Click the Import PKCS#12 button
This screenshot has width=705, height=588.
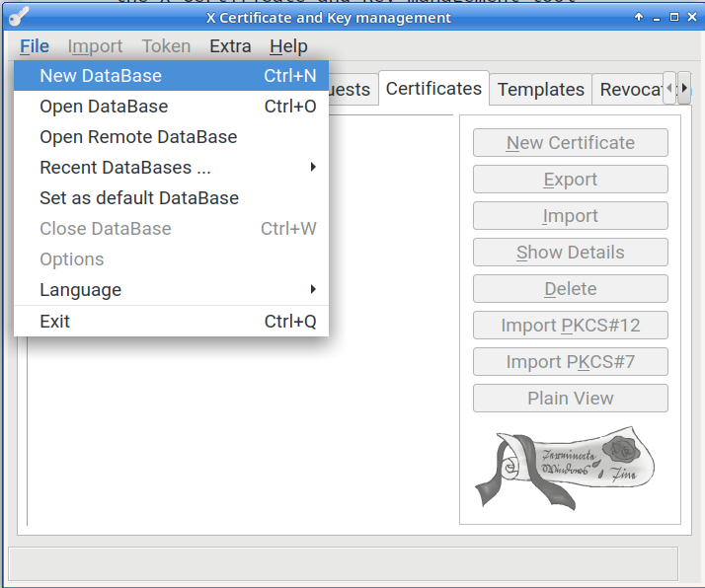coord(570,326)
